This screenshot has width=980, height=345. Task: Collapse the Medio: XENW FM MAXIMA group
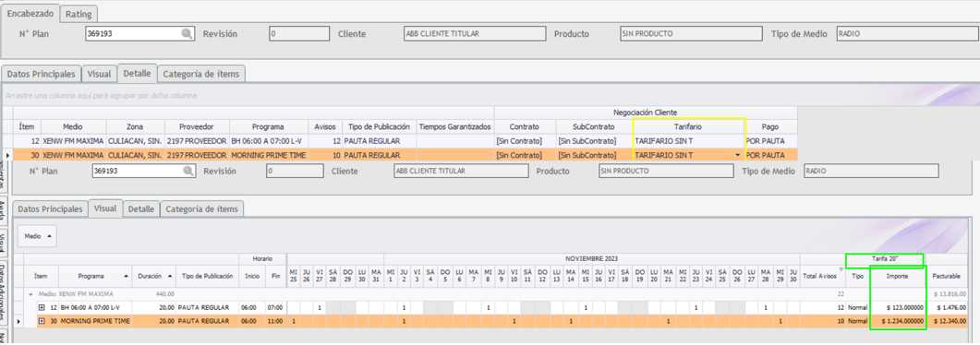click(x=31, y=293)
